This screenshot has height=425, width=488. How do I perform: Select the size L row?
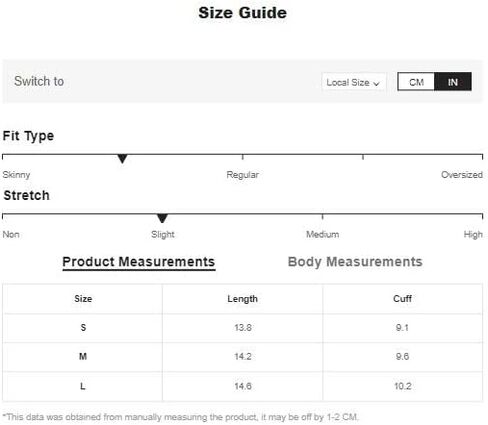click(242, 386)
